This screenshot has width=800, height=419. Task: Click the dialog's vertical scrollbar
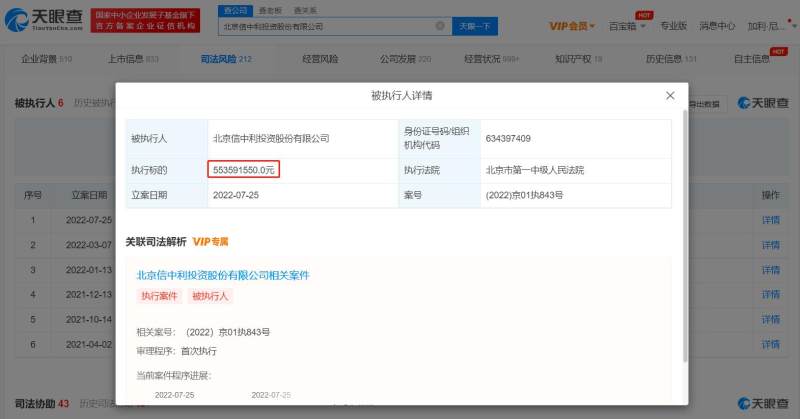click(685, 235)
